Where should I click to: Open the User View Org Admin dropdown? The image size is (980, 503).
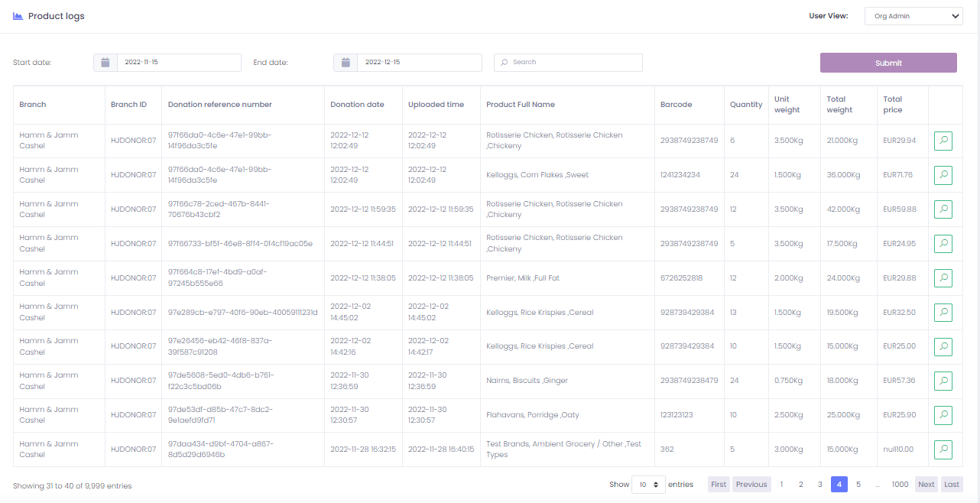point(913,16)
